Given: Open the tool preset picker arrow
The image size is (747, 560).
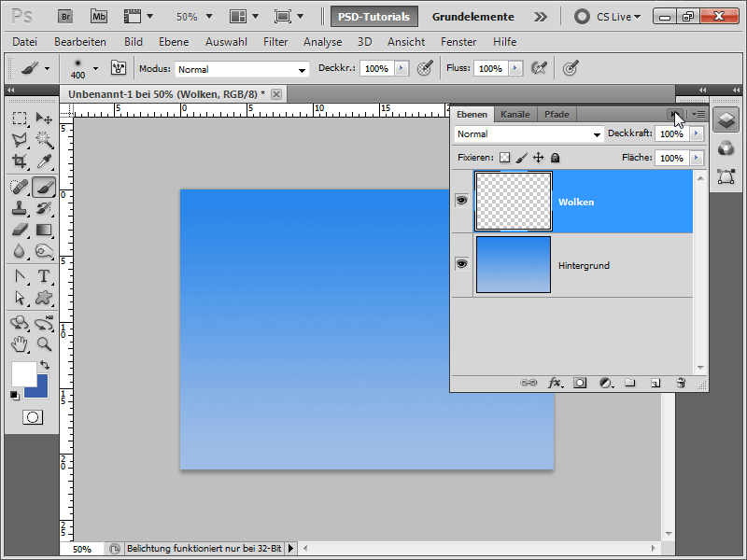Looking at the screenshot, I should pos(48,68).
